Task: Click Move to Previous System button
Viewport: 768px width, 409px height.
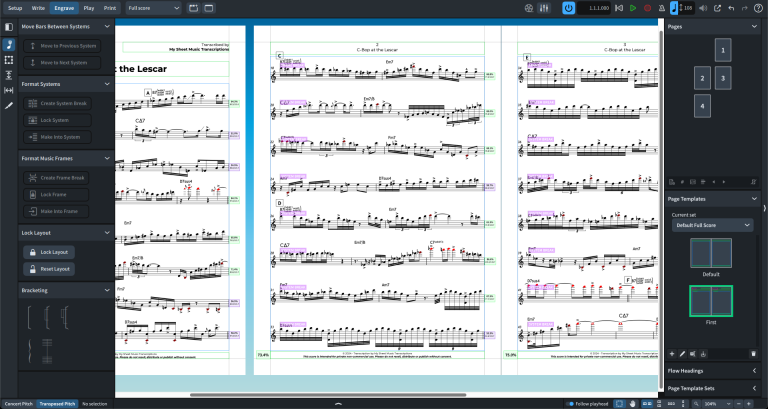Action: coord(62,46)
